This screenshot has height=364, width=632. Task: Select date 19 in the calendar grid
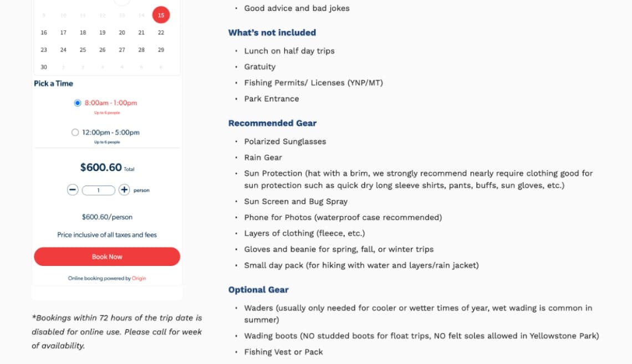[x=102, y=32]
